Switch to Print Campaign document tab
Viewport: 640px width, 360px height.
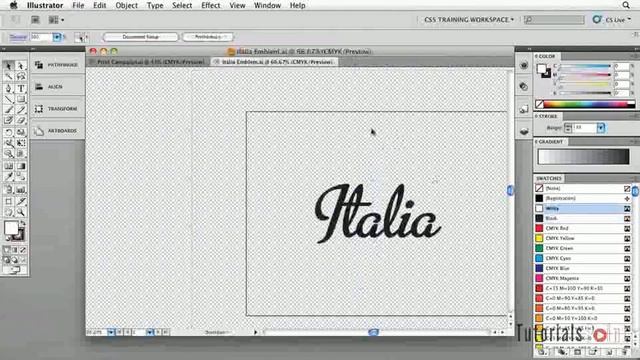pyautogui.click(x=149, y=62)
